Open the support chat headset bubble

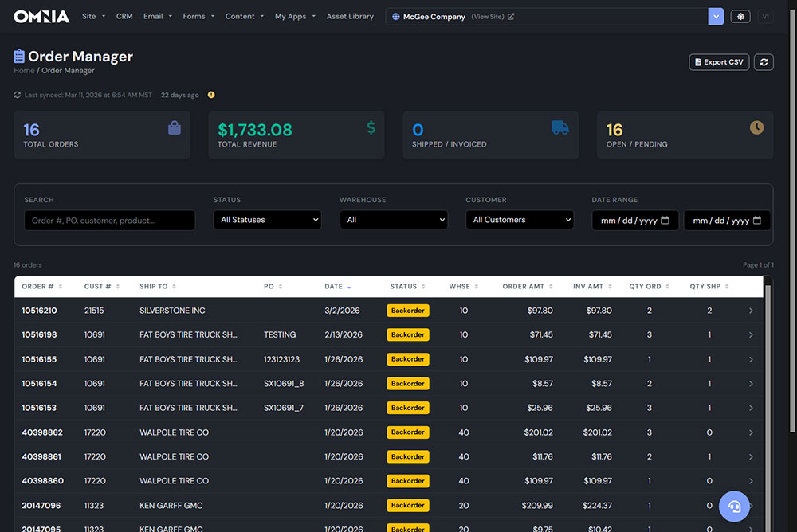tap(734, 506)
